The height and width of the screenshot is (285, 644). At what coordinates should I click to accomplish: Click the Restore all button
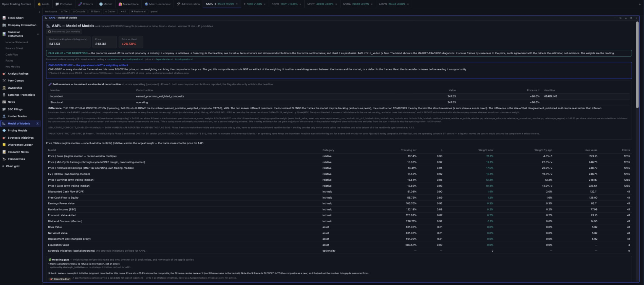(139, 12)
